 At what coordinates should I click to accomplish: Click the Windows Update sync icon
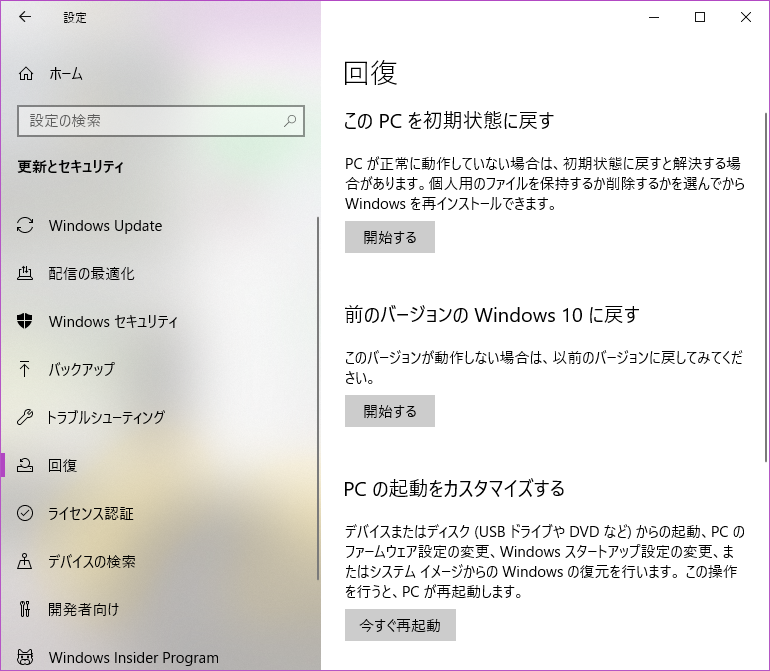point(26,226)
